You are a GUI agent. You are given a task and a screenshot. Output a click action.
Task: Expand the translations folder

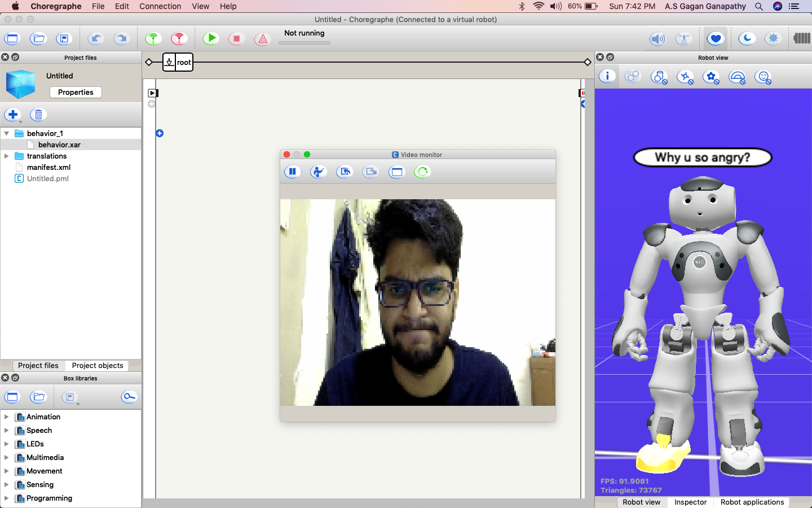(x=7, y=156)
